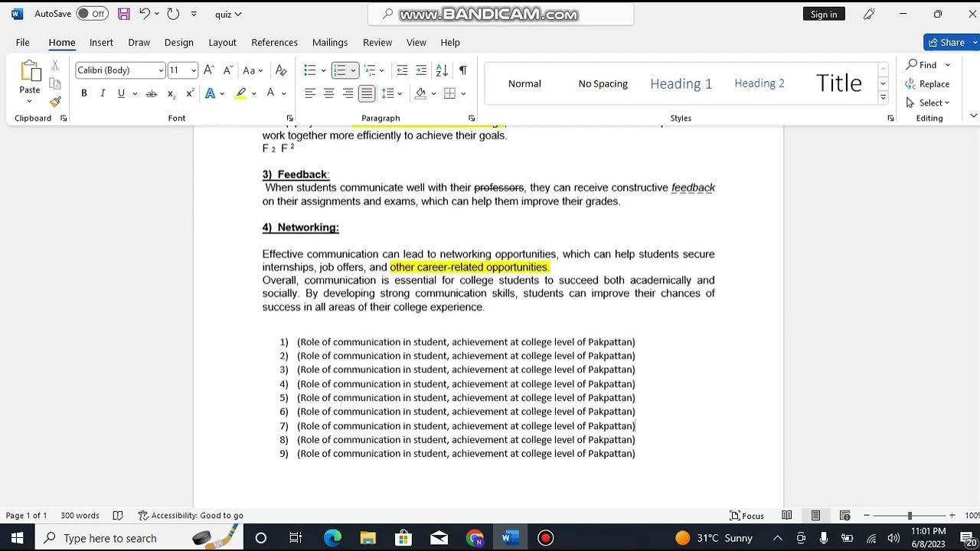Open the References ribbon tab
980x551 pixels.
pos(274,42)
